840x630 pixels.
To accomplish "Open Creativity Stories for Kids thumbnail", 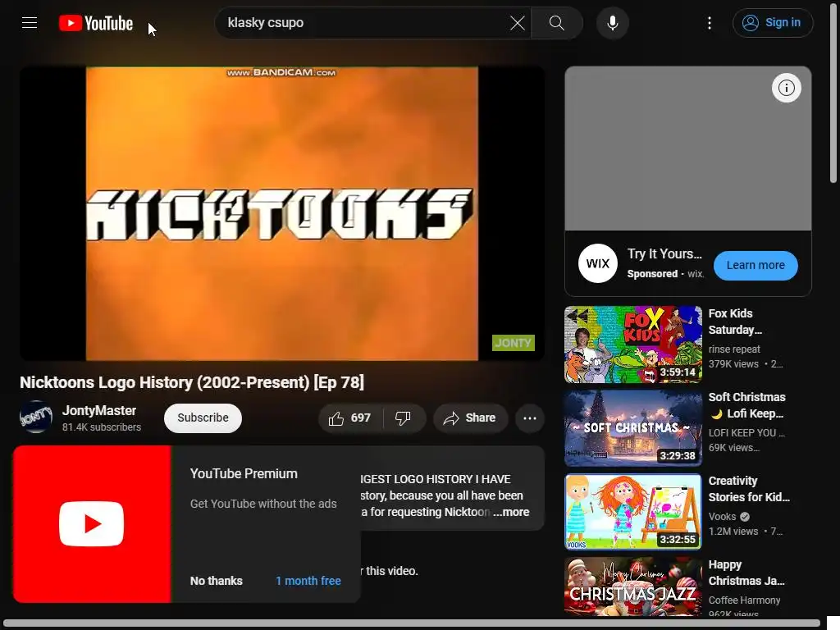I will coord(632,512).
